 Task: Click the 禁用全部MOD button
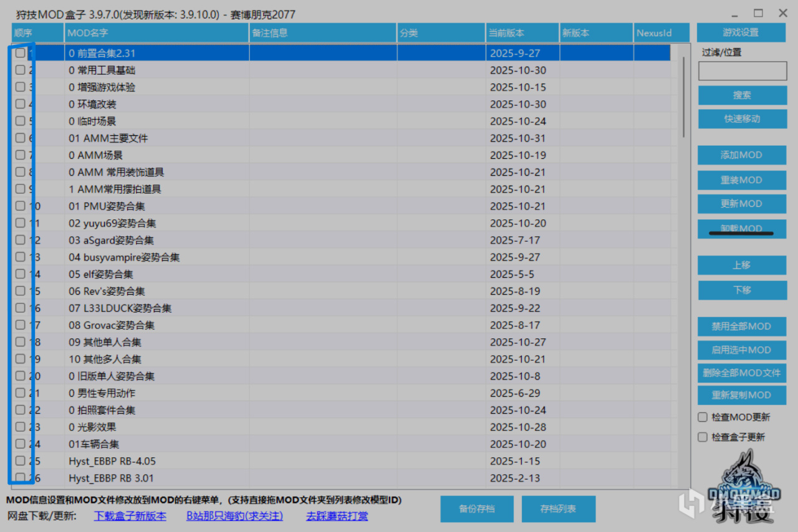click(x=742, y=326)
